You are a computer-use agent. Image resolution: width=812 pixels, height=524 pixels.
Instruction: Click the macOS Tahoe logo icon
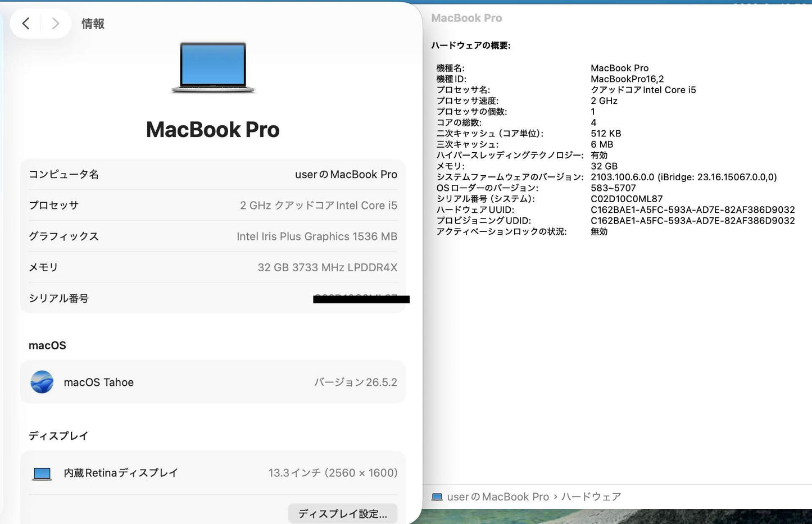tap(42, 382)
